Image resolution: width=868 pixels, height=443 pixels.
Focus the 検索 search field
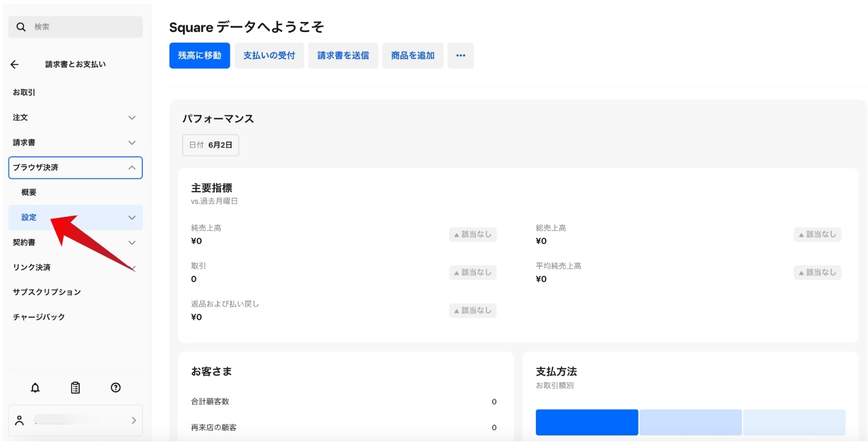click(75, 27)
